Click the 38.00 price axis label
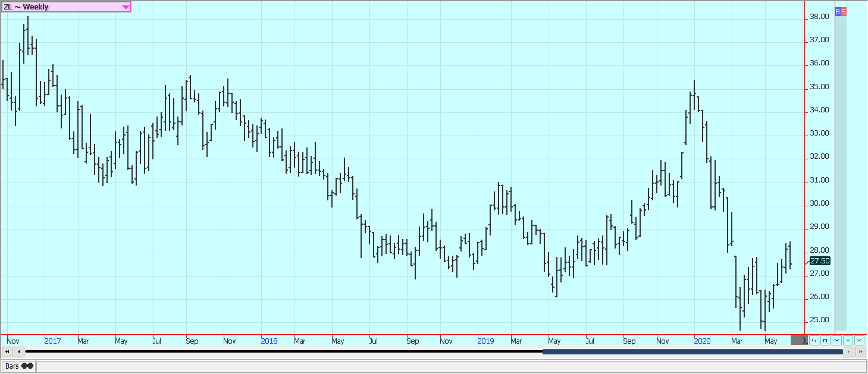868x374 pixels. point(819,17)
